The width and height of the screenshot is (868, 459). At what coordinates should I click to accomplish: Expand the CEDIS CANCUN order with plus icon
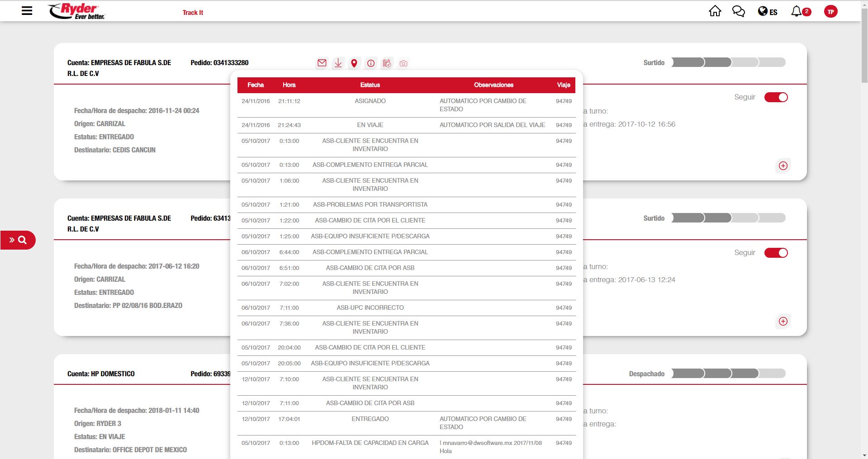pos(783,166)
